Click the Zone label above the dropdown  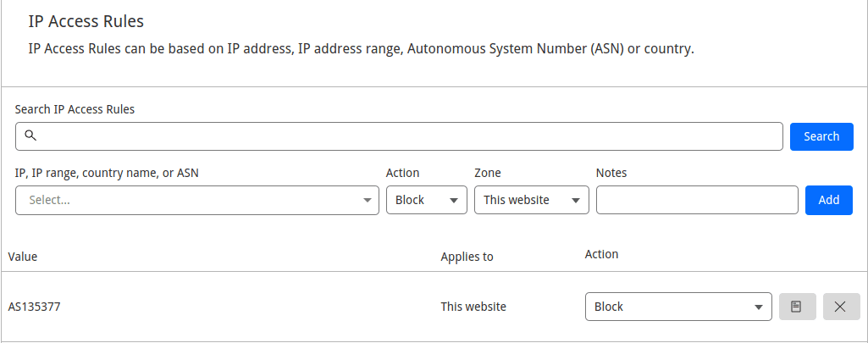487,173
